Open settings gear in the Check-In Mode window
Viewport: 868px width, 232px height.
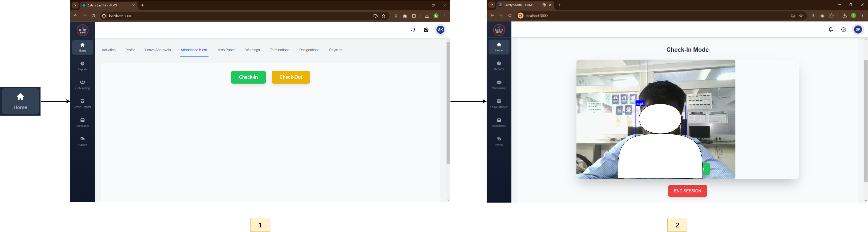844,30
